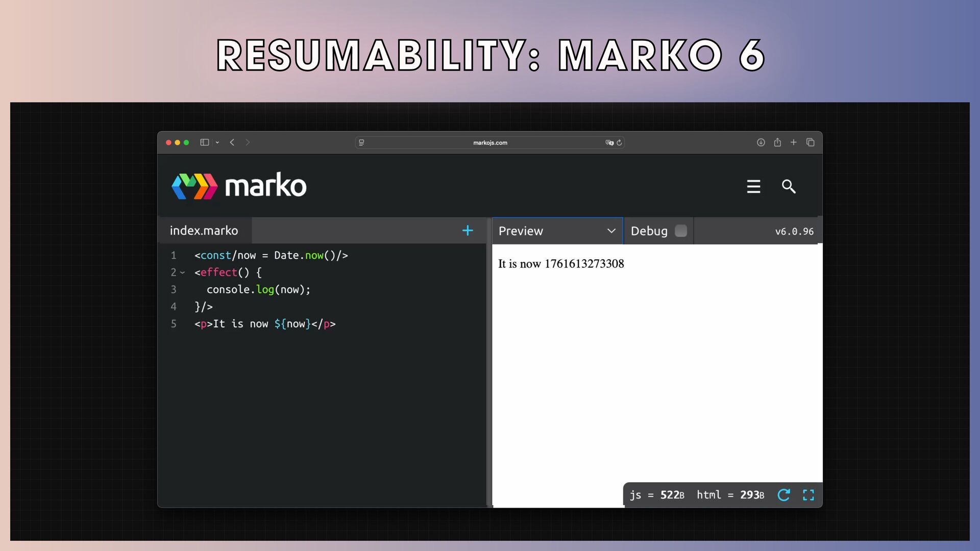
Task: Add a new file with plus icon
Action: (467, 231)
